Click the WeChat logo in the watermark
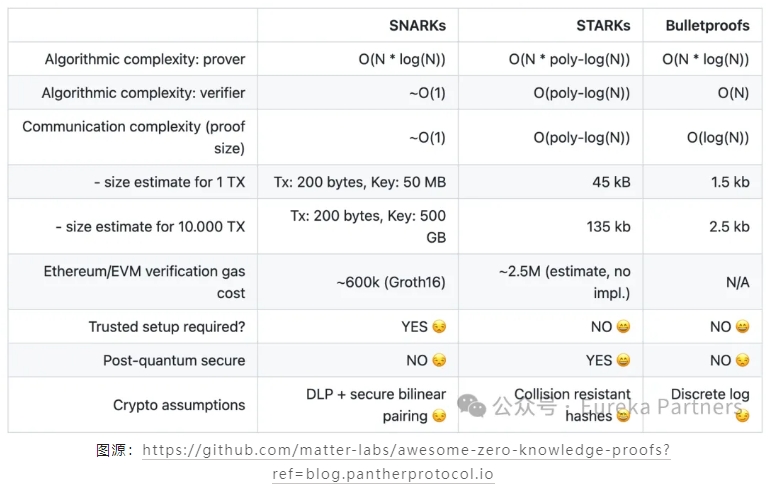The image size is (769, 490). pos(471,406)
